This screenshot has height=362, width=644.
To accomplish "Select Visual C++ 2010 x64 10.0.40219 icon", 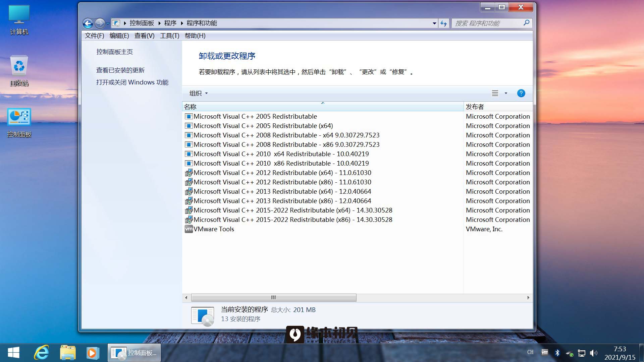I will click(189, 154).
